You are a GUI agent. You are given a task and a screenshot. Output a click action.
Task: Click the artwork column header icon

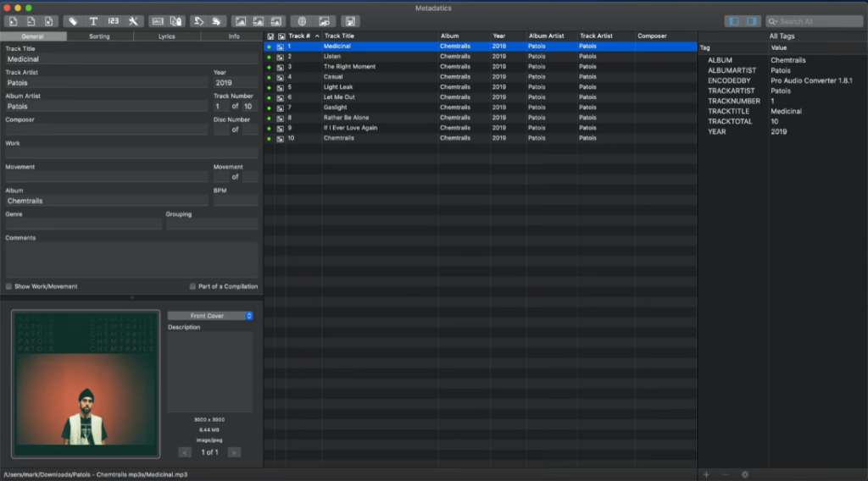point(281,36)
